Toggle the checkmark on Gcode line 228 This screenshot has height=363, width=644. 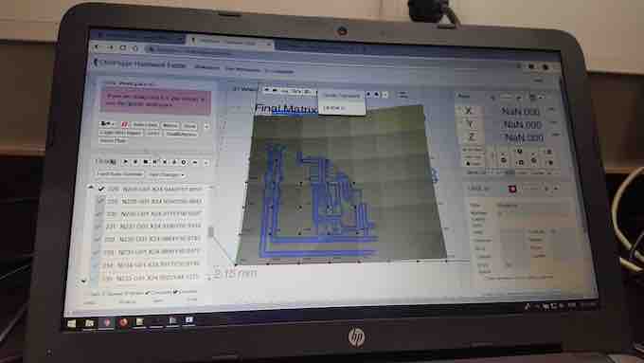pos(101,190)
